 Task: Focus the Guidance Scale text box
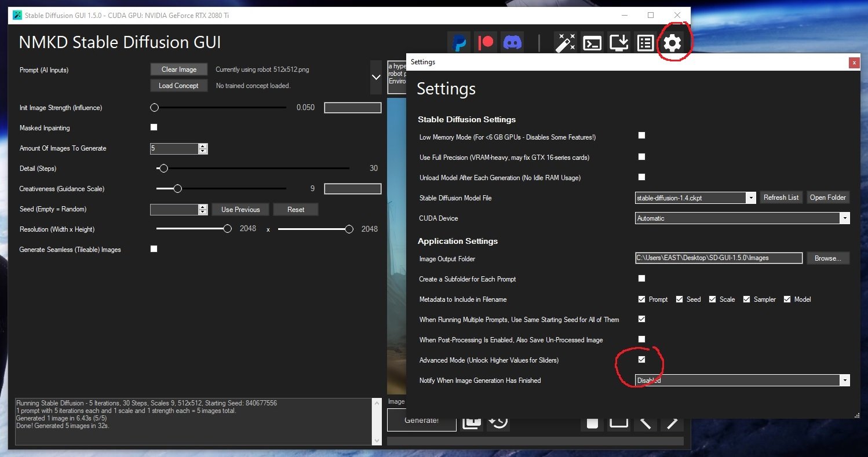[x=352, y=189]
